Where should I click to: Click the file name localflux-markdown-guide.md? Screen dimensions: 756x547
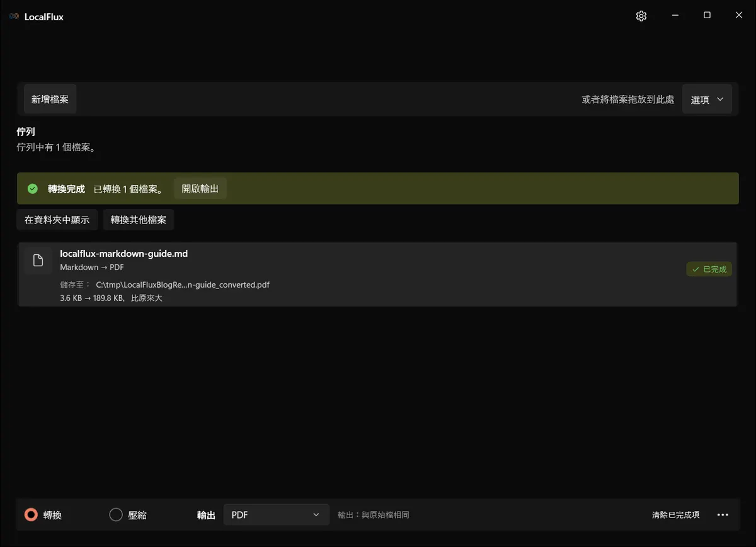coord(124,254)
